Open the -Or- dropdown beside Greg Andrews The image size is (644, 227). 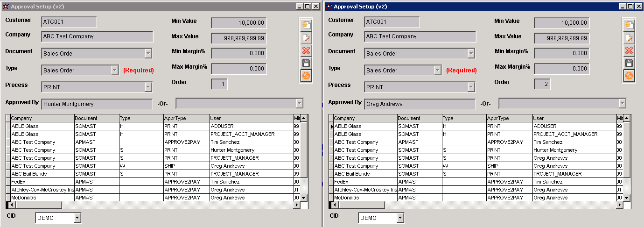click(622, 104)
